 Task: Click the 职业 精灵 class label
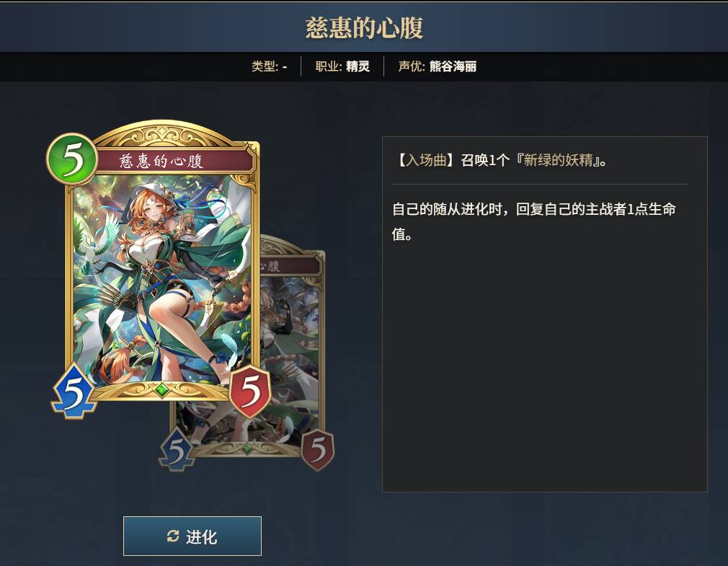coord(342,66)
